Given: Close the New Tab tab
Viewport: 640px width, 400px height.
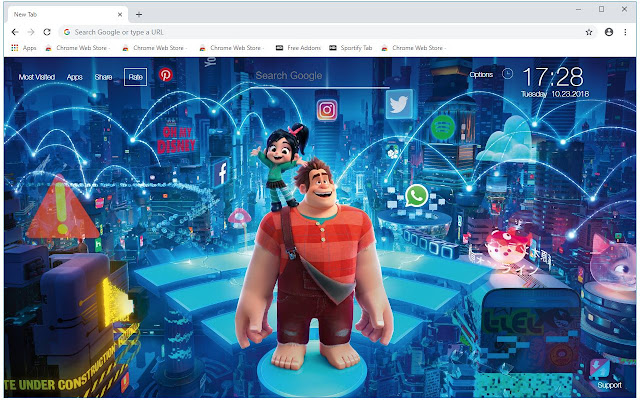Looking at the screenshot, I should tap(120, 14).
